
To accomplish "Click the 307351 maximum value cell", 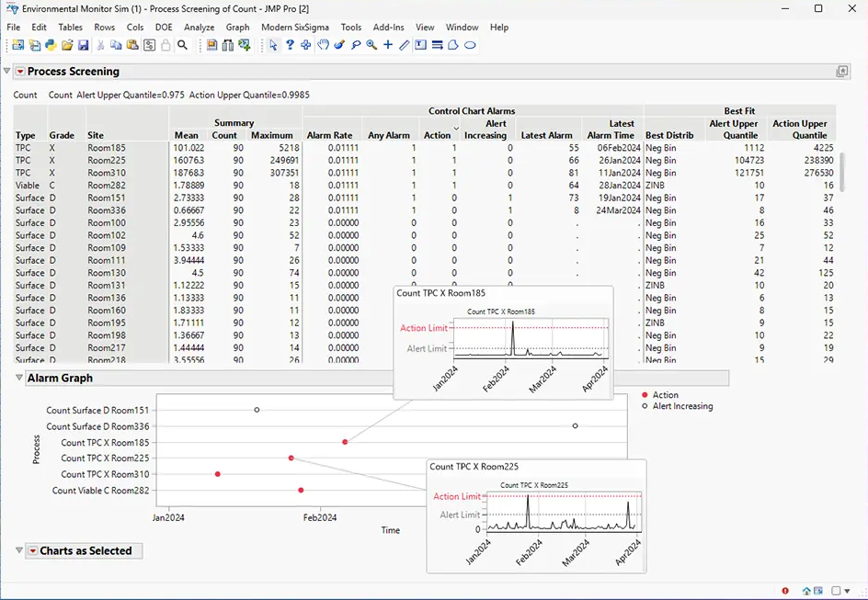I will click(284, 173).
